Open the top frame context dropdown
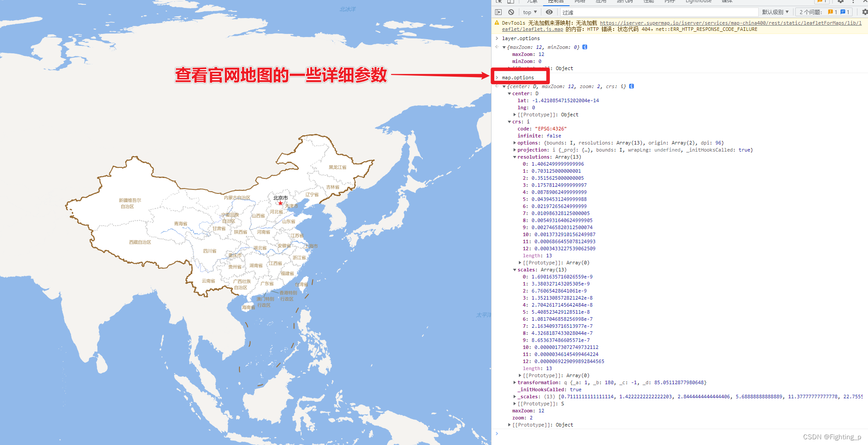Image resolution: width=868 pixels, height=445 pixels. click(x=529, y=12)
